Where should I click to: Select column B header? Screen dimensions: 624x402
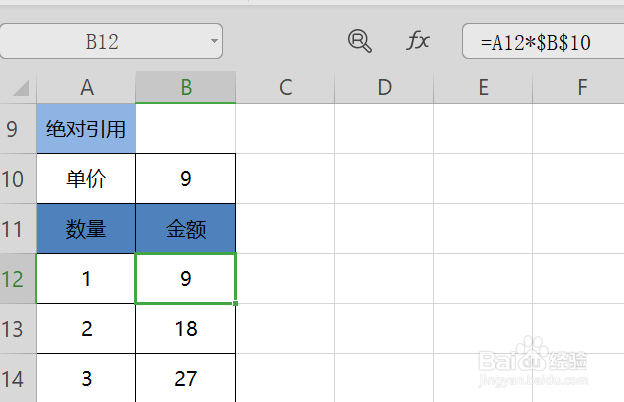[x=186, y=88]
